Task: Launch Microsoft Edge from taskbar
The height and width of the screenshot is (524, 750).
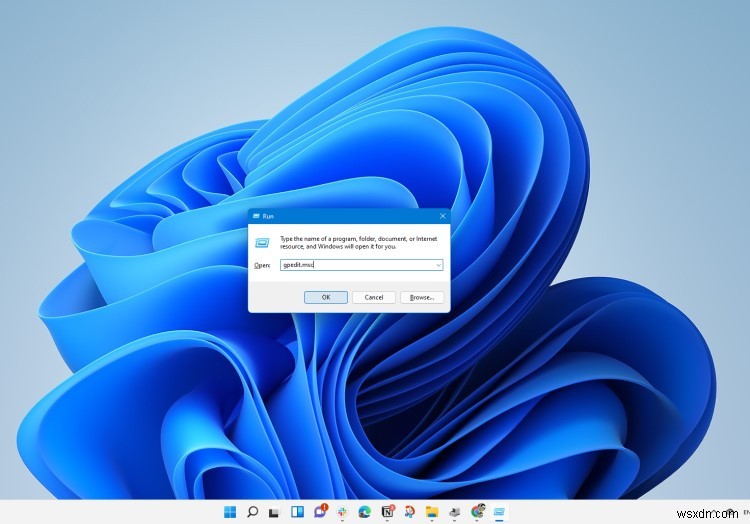Action: [364, 512]
